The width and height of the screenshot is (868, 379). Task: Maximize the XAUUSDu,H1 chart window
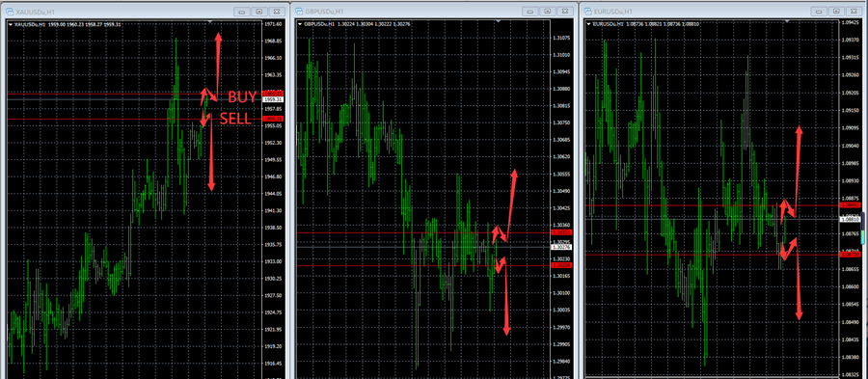tap(258, 11)
